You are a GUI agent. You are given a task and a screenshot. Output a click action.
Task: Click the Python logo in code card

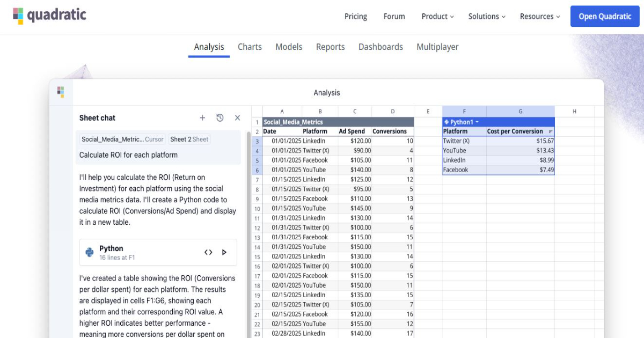point(90,252)
